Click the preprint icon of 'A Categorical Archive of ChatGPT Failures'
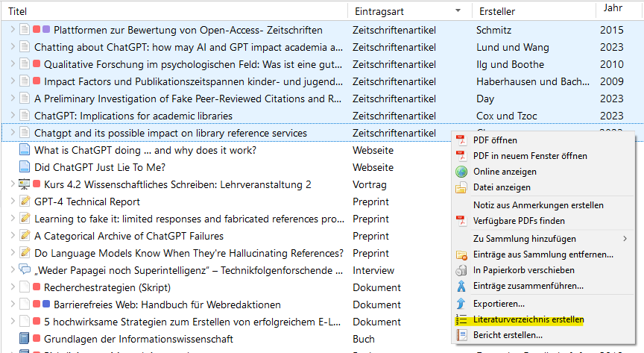This screenshot has width=644, height=353. coord(25,236)
